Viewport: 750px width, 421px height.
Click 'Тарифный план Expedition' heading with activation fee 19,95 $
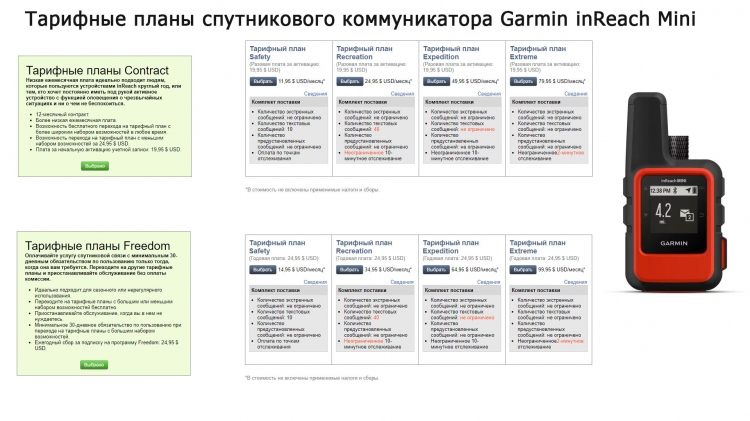point(451,53)
